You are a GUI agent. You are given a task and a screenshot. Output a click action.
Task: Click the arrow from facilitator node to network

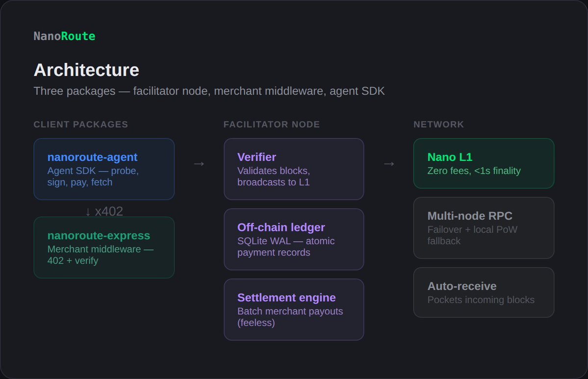pyautogui.click(x=389, y=164)
